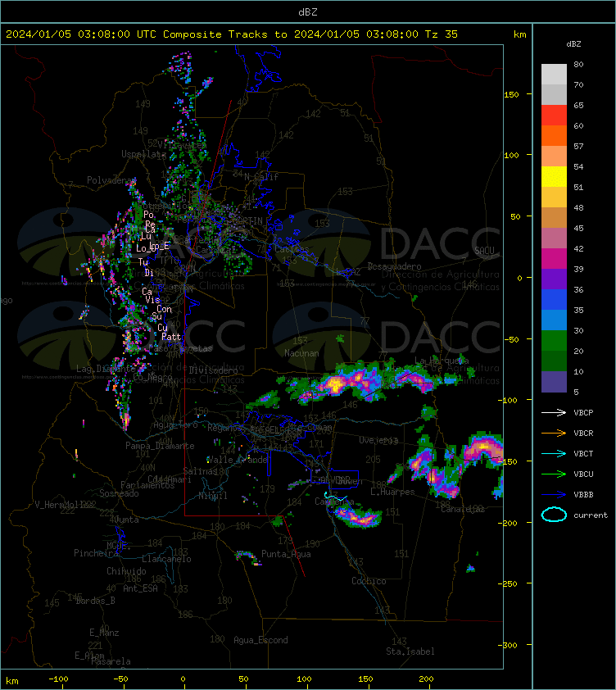616x690 pixels.
Task: Select the dark orange swatch below 60 label
Action: tap(554, 135)
